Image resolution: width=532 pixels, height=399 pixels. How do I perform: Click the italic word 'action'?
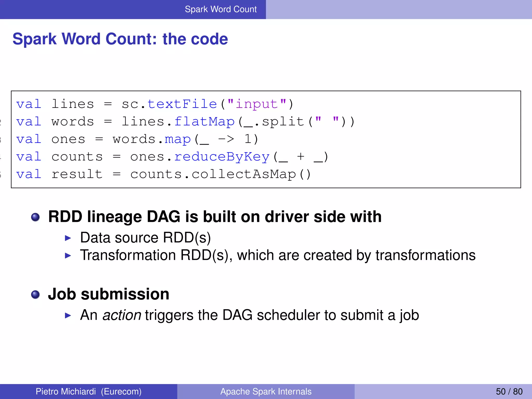pyautogui.click(x=122, y=315)
